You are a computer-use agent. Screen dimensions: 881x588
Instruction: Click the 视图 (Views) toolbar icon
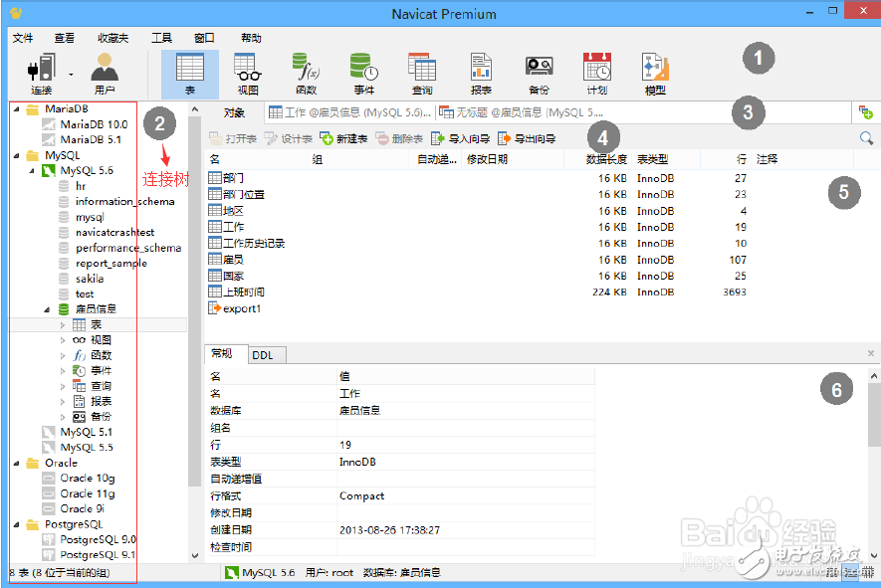[x=246, y=70]
